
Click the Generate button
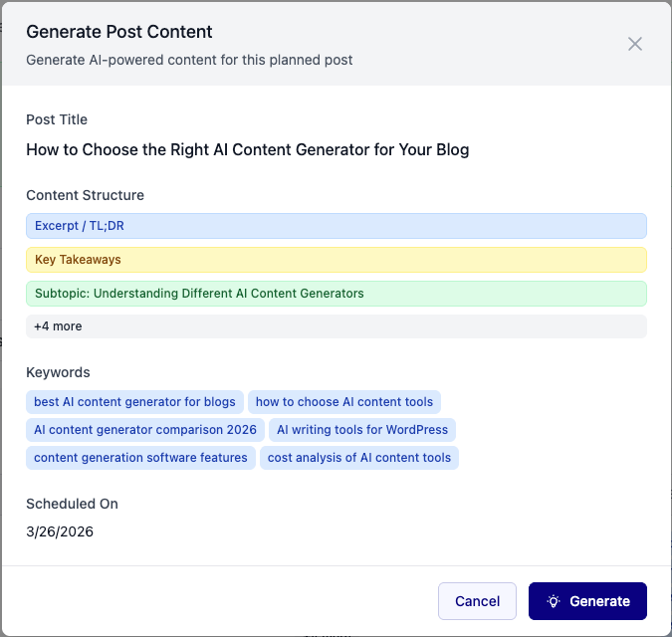587,600
